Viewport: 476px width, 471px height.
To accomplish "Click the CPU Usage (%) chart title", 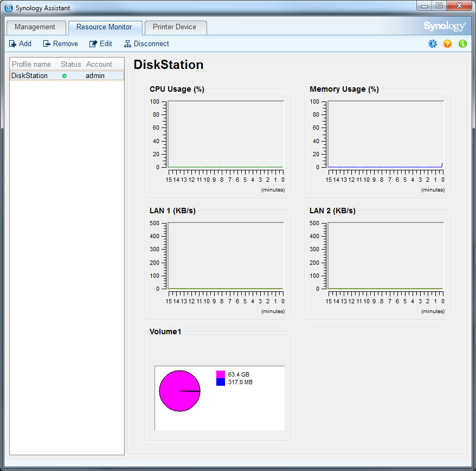I will coord(177,90).
